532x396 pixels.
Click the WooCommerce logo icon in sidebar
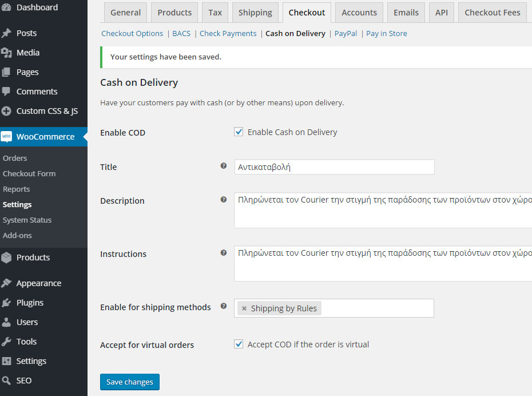[7, 137]
